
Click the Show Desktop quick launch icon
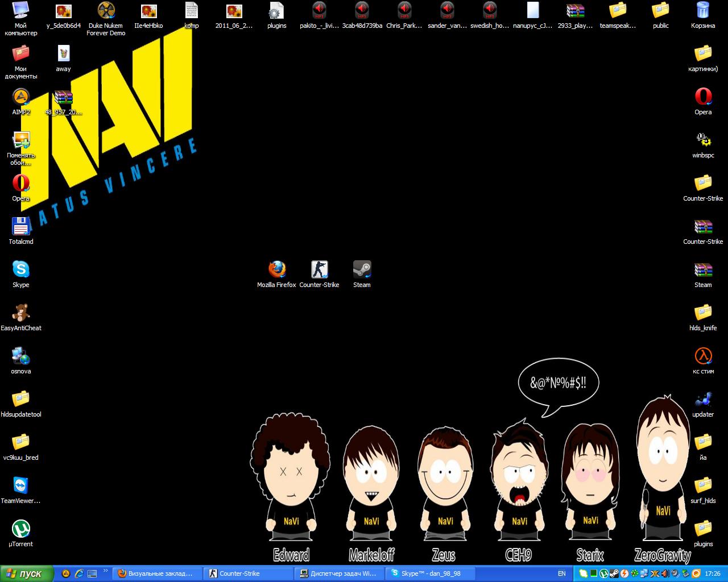coord(92,573)
